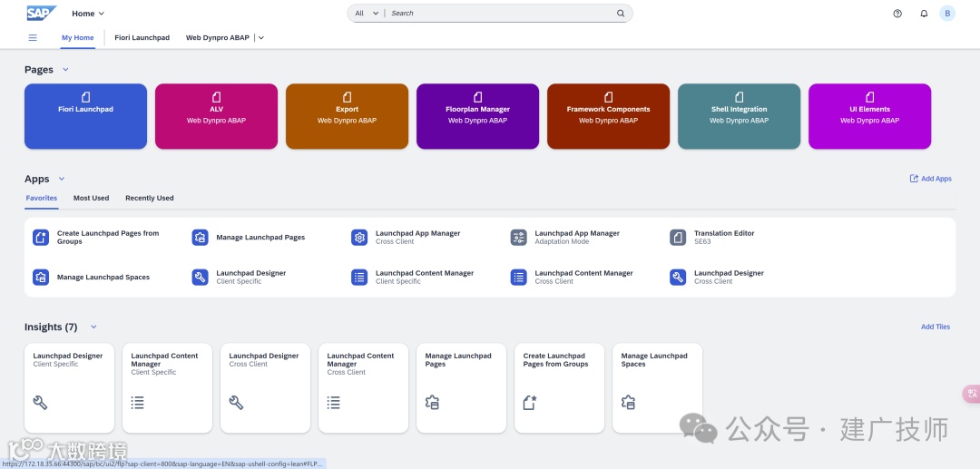Open the magenta UI Elements page card
The width and height of the screenshot is (980, 469).
point(869,116)
